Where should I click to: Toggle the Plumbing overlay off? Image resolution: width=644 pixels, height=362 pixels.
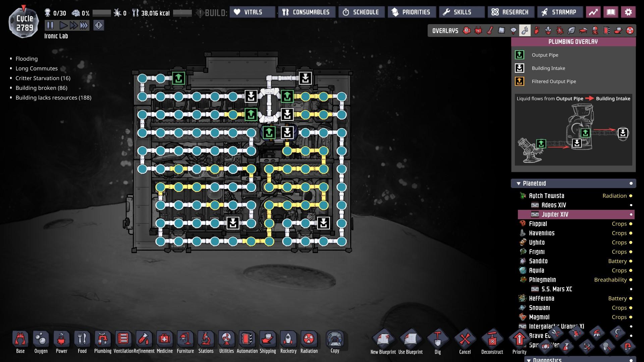point(525,31)
